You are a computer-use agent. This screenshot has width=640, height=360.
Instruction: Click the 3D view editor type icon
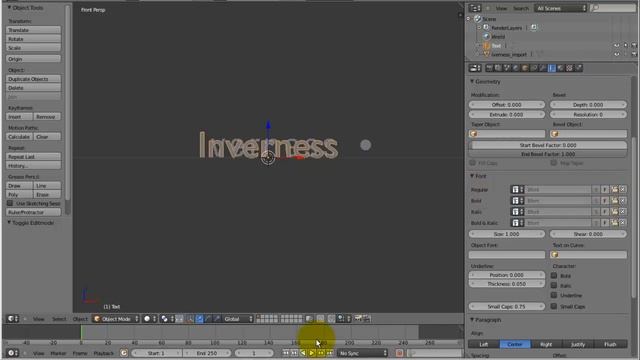pos(13,318)
